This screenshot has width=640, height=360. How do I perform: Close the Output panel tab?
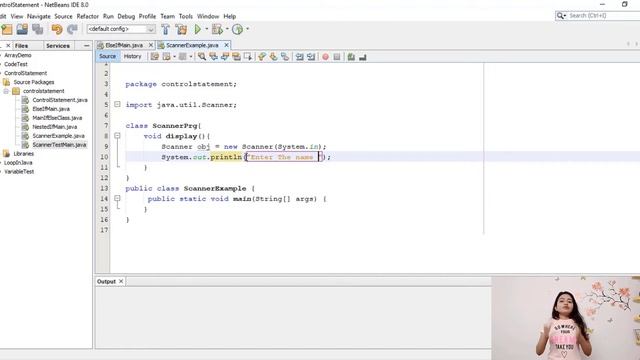pyautogui.click(x=121, y=281)
